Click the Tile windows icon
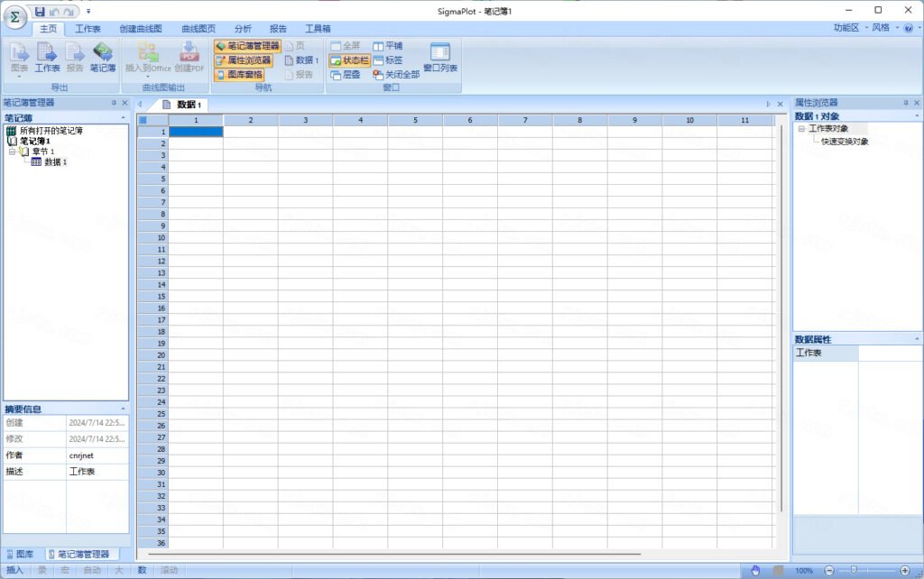924x579 pixels. coord(388,46)
